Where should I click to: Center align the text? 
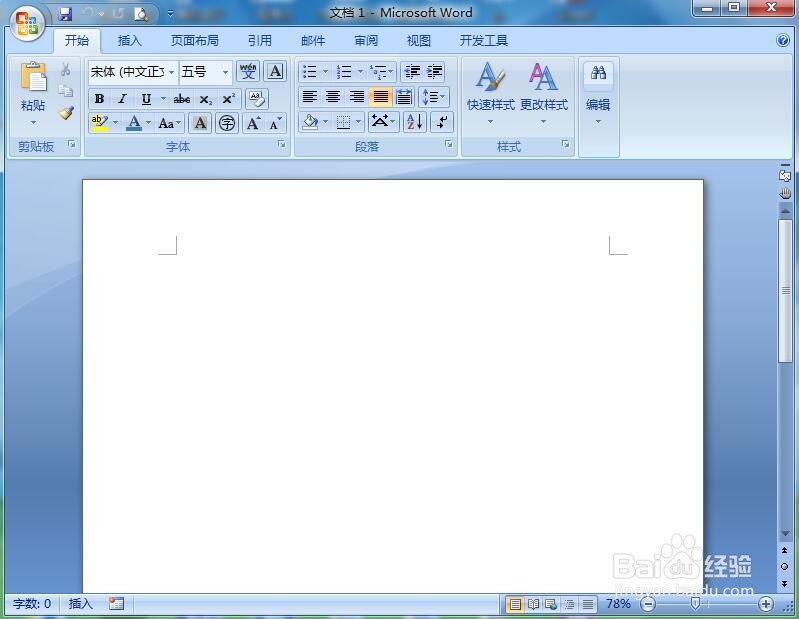coord(333,97)
